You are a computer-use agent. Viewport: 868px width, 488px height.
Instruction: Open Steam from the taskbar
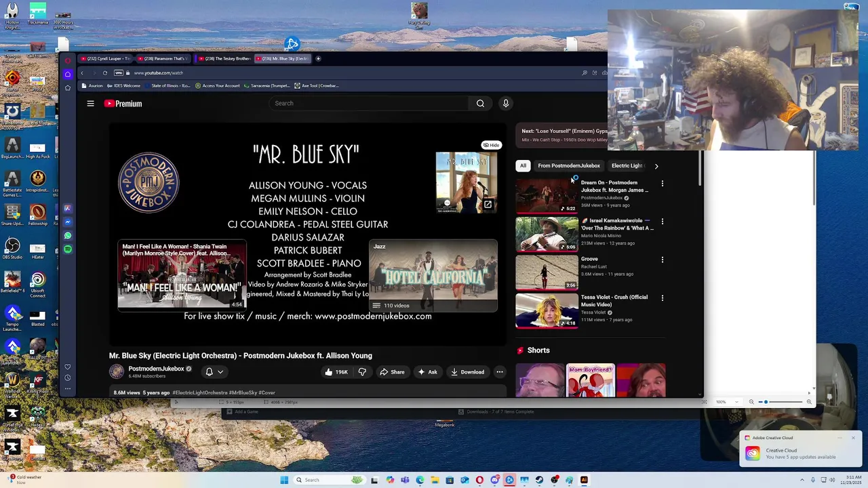pos(539,480)
